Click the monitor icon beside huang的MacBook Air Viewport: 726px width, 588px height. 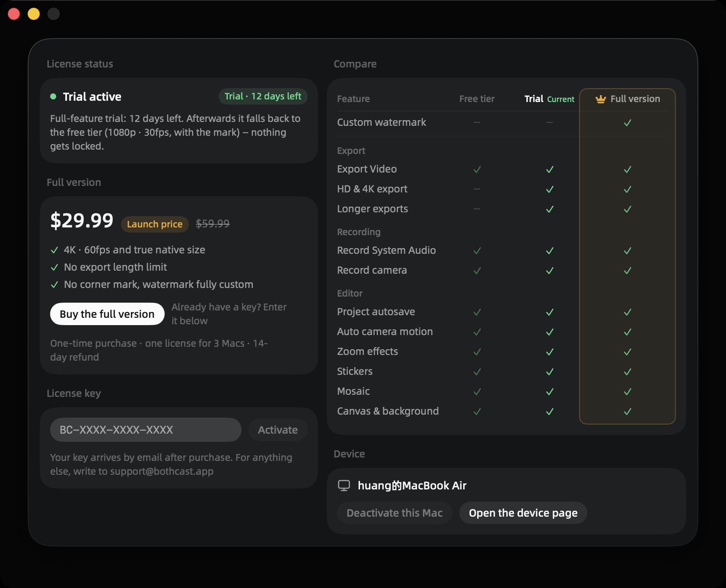pos(344,486)
